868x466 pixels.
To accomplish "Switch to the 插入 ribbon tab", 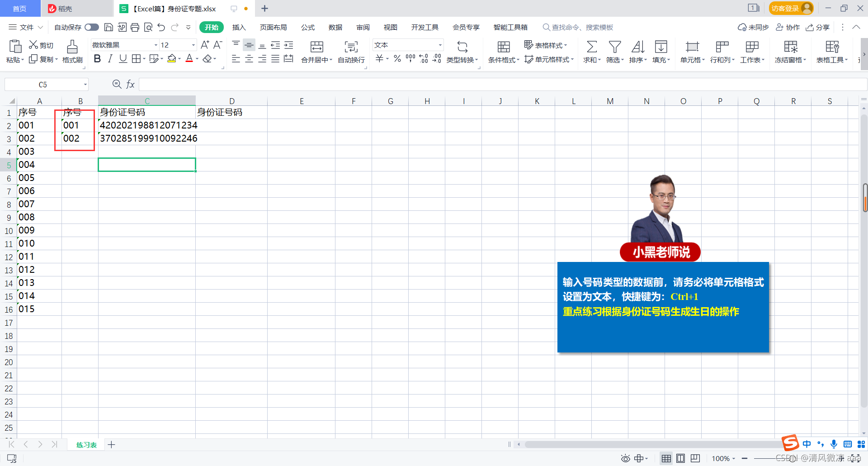I will coord(239,27).
